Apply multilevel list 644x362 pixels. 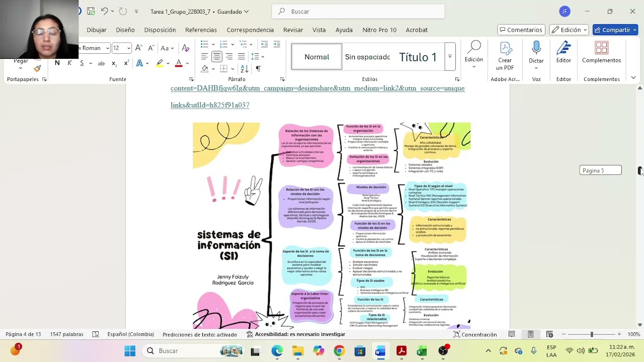(x=244, y=44)
